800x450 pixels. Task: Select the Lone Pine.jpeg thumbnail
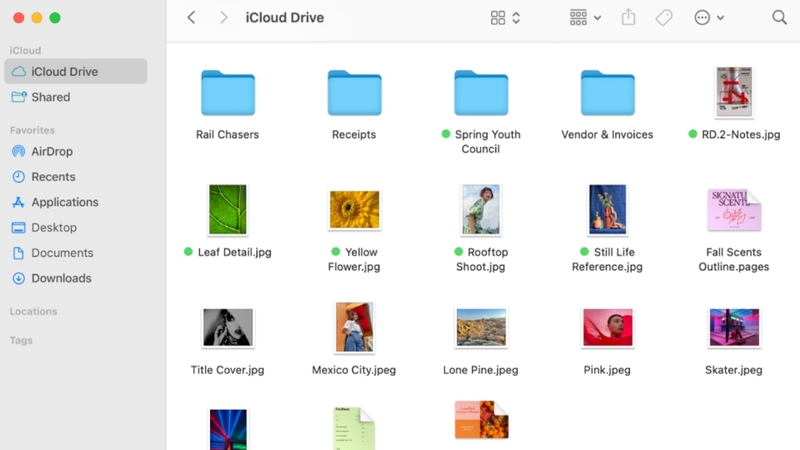coord(481,328)
